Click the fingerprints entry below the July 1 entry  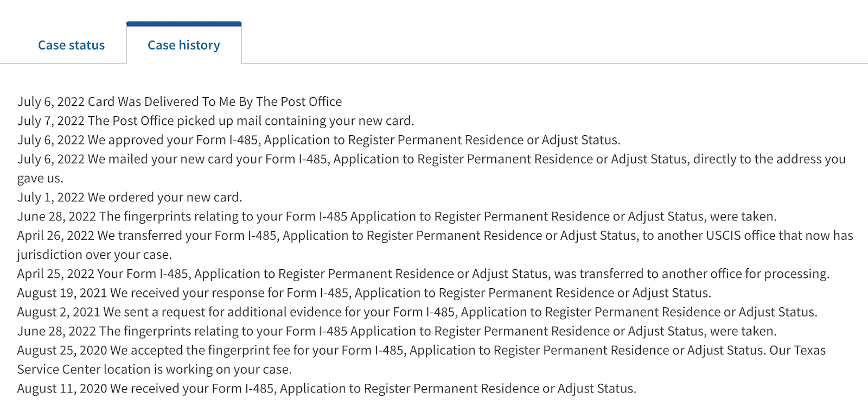pyautogui.click(x=397, y=217)
